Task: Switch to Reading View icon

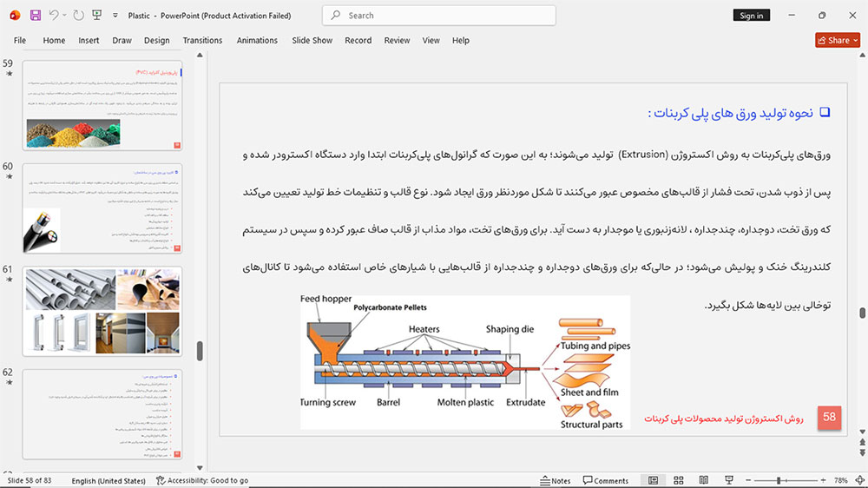Action: (x=704, y=480)
